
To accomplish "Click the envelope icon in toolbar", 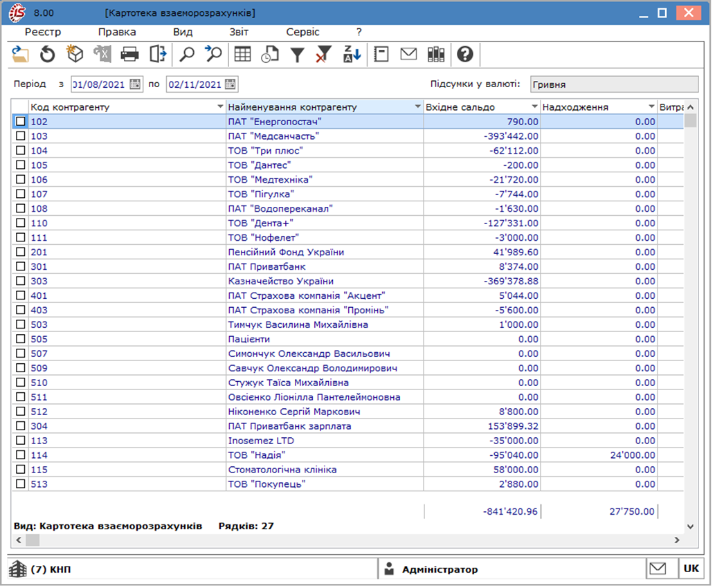I will 408,54.
